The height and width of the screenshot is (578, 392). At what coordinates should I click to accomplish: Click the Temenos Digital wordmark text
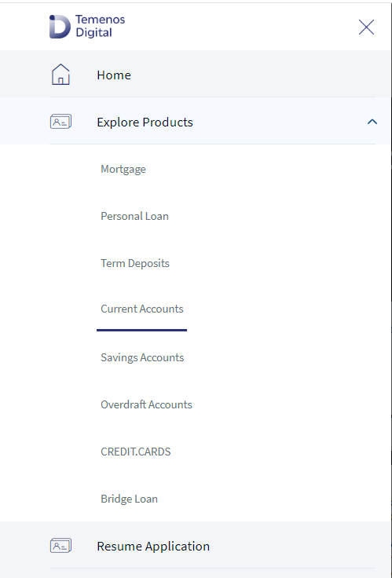[x=100, y=26]
